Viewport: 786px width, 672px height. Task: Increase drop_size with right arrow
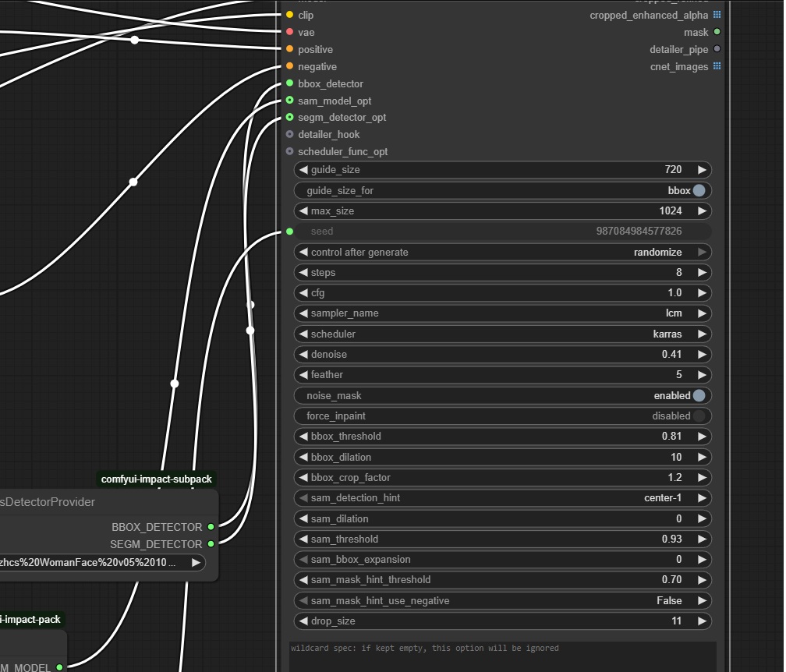coord(702,621)
